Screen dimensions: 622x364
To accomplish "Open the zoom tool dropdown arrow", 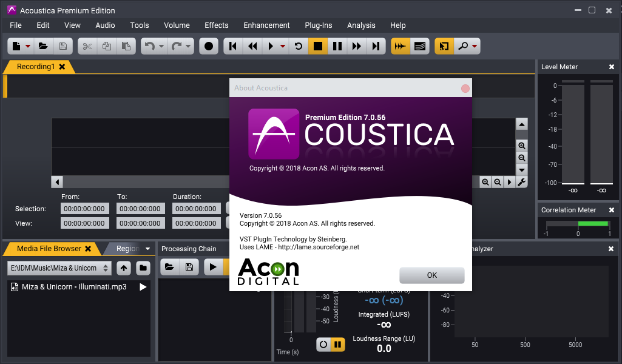I will coord(475,46).
